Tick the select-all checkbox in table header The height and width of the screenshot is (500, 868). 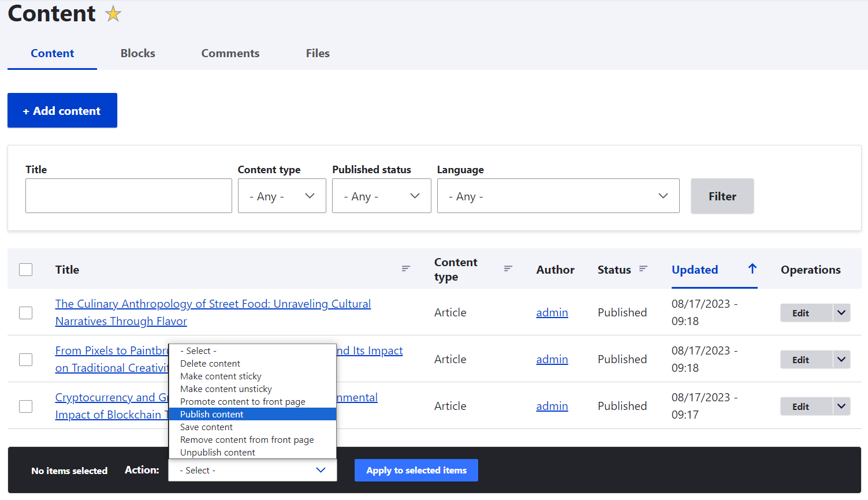coord(26,270)
